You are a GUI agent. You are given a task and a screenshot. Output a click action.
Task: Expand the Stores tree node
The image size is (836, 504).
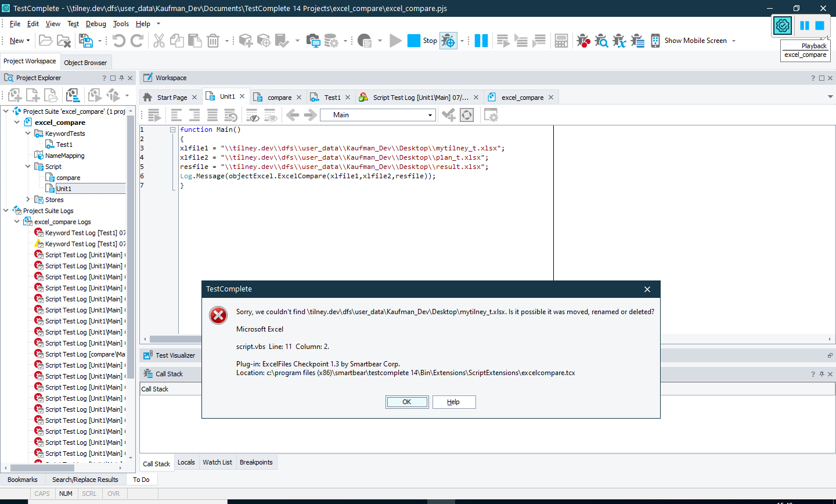click(27, 199)
